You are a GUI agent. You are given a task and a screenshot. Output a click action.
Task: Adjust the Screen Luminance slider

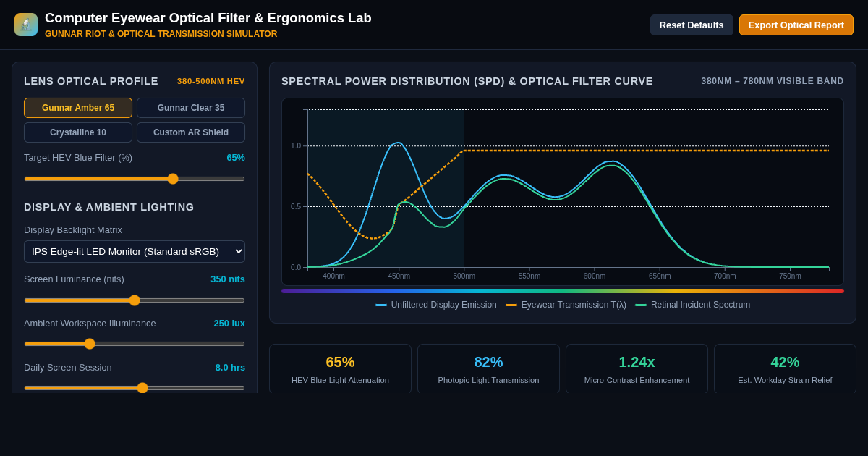point(135,300)
